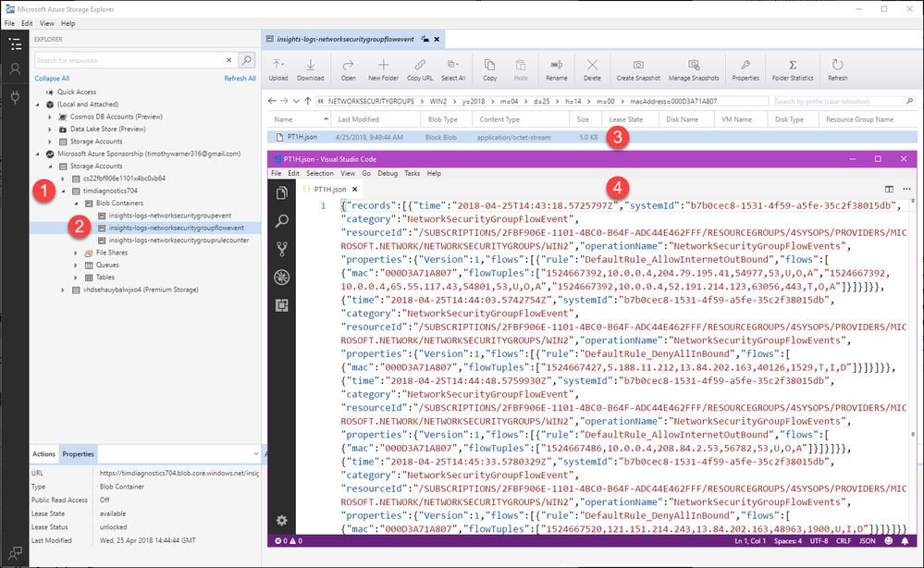Click the split editor icon in VS Code
The width and height of the screenshot is (924, 568).
(889, 189)
